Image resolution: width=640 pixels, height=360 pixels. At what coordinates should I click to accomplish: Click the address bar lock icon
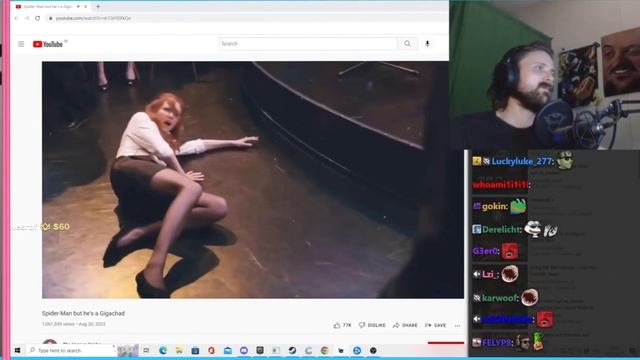tap(51, 18)
